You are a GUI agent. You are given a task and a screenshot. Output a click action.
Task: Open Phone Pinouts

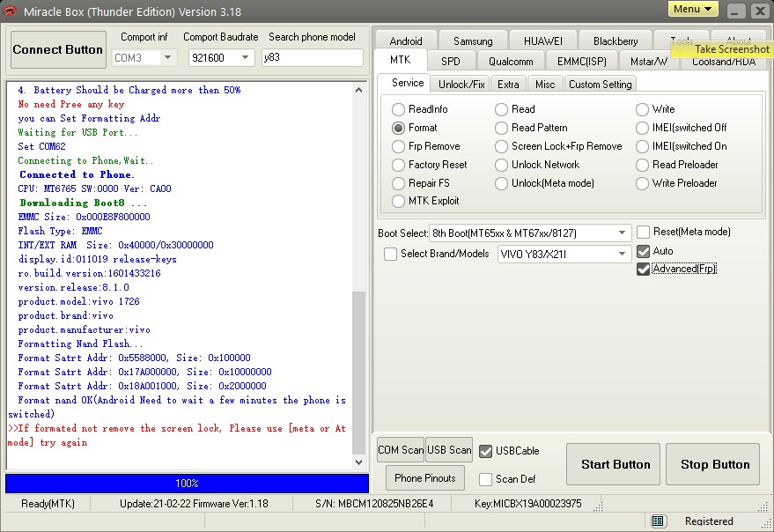coord(425,478)
